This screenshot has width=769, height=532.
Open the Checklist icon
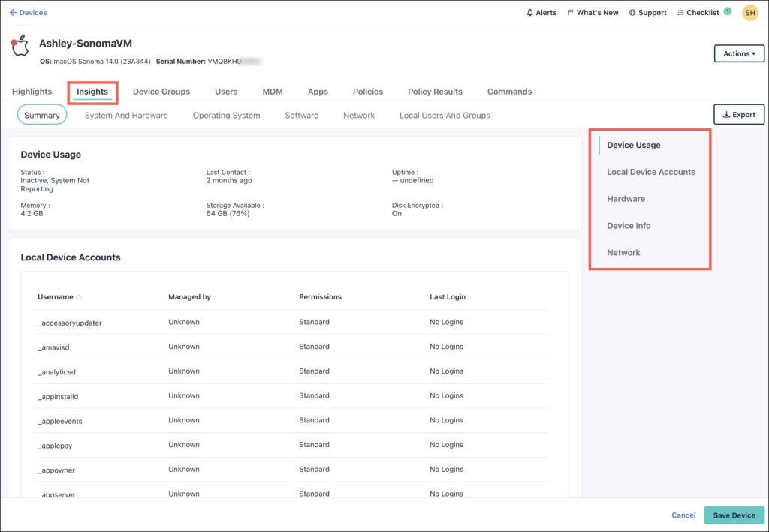coord(680,13)
